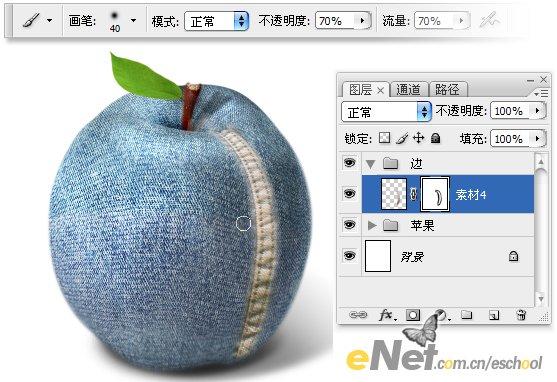Click the layer opacity field showing 100%
The height and width of the screenshot is (382, 557).
point(510,111)
